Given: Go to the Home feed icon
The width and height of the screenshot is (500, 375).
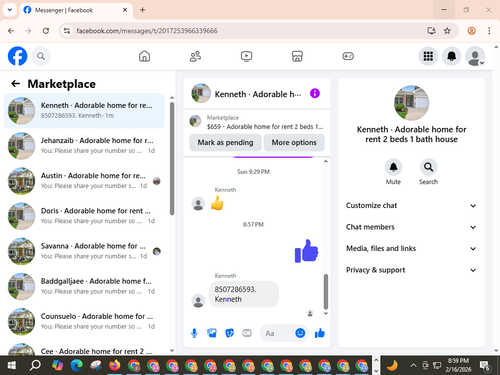Looking at the screenshot, I should point(144,56).
